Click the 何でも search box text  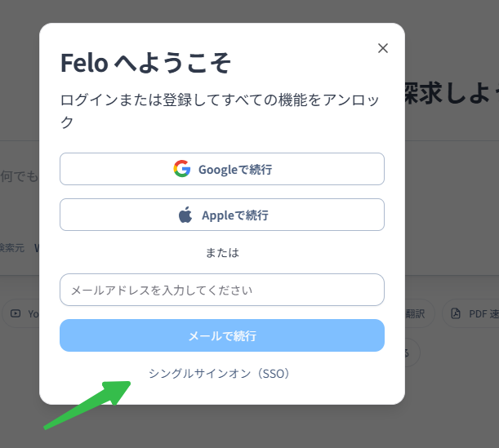point(19,175)
